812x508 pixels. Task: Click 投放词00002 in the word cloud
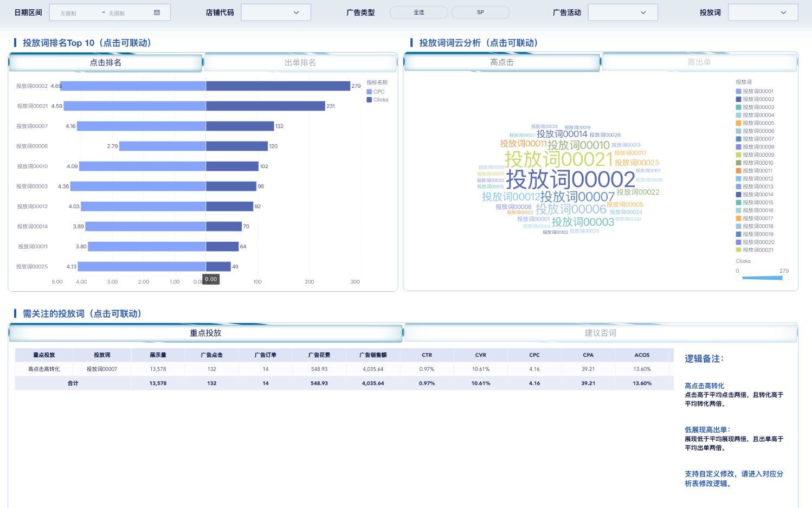tap(570, 179)
